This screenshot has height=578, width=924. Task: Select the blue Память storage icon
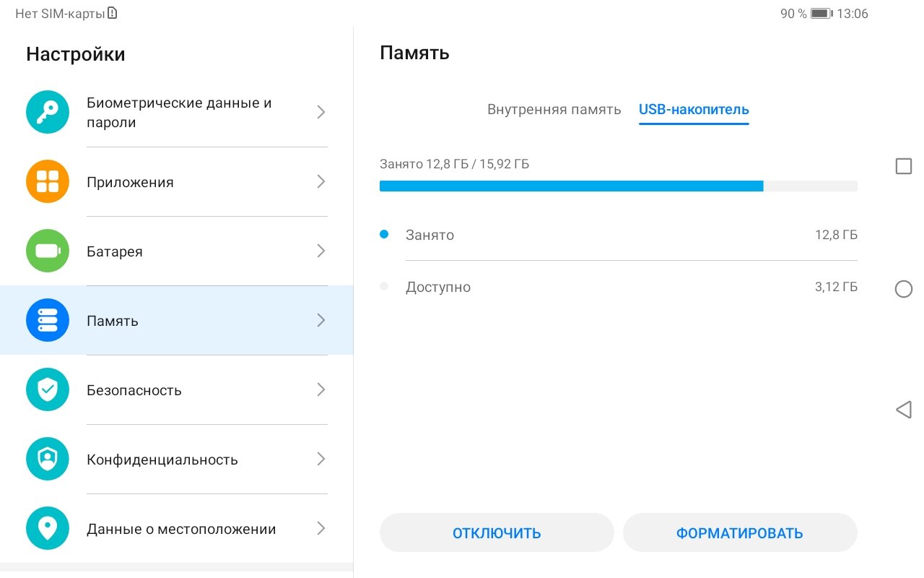(48, 320)
